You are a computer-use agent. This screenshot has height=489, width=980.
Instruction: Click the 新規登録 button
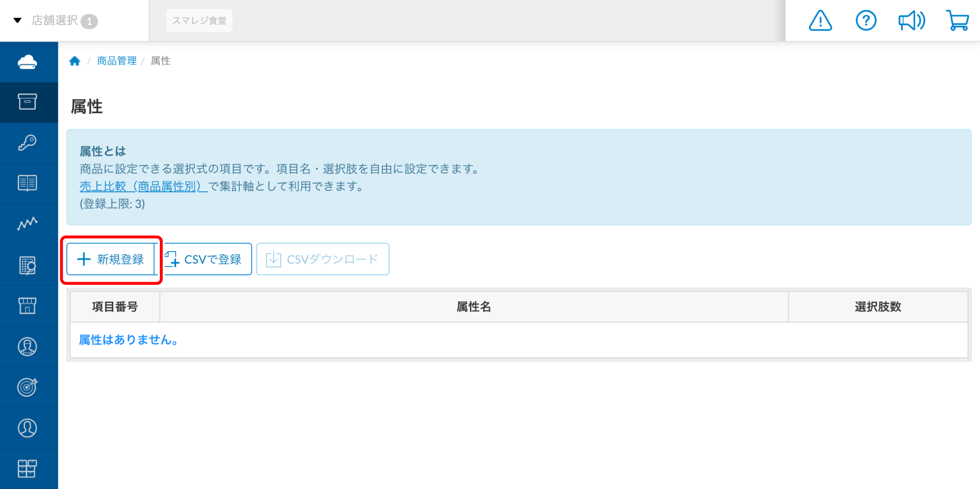(x=111, y=259)
